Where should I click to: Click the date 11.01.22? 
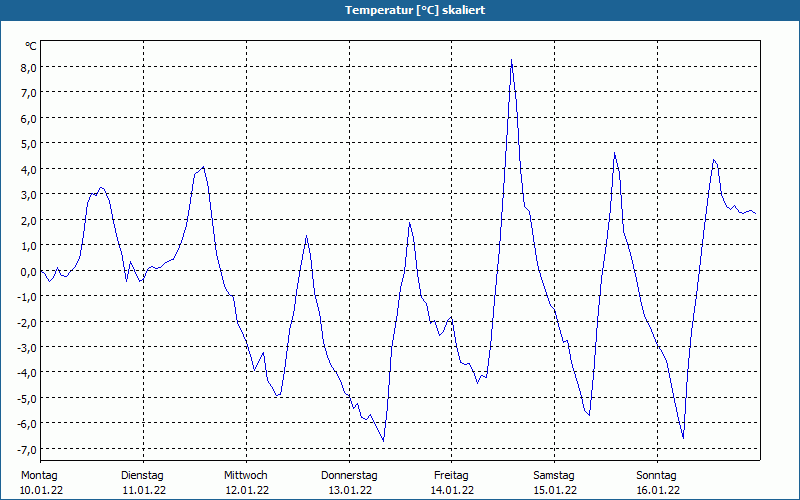click(x=144, y=490)
